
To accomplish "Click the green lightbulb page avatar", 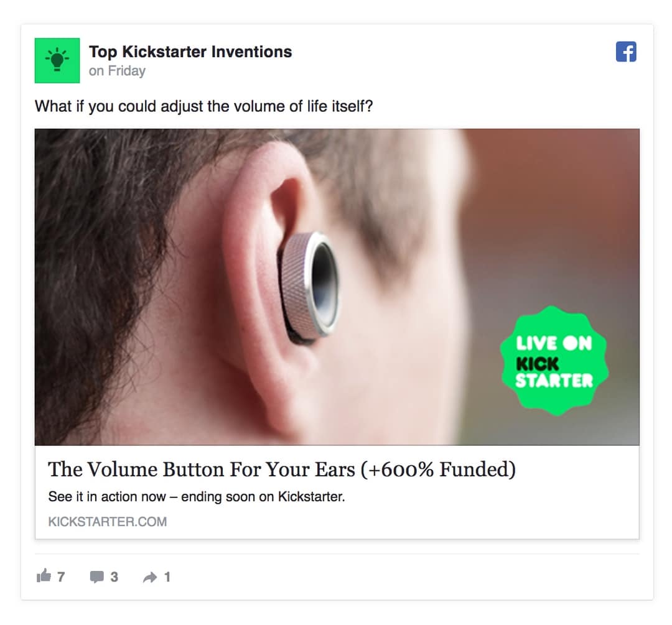I will click(57, 60).
